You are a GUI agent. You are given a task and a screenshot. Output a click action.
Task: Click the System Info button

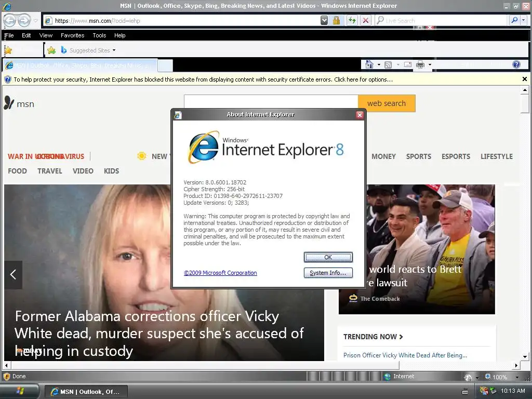(x=328, y=273)
